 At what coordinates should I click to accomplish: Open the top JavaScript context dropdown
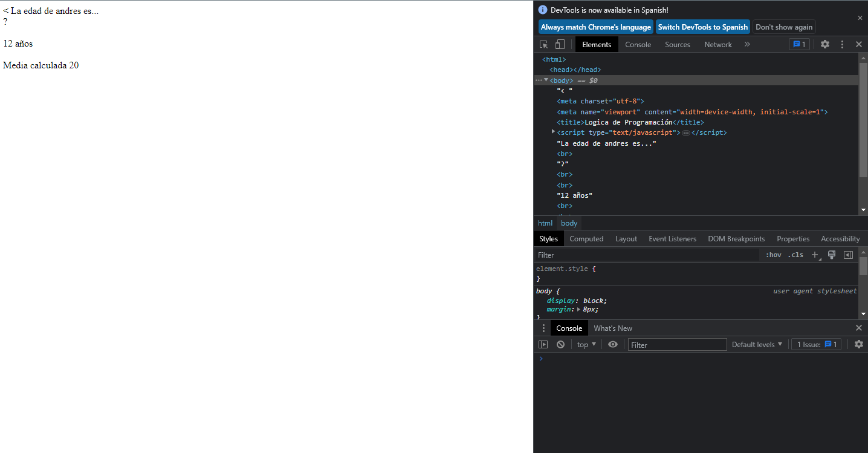586,344
